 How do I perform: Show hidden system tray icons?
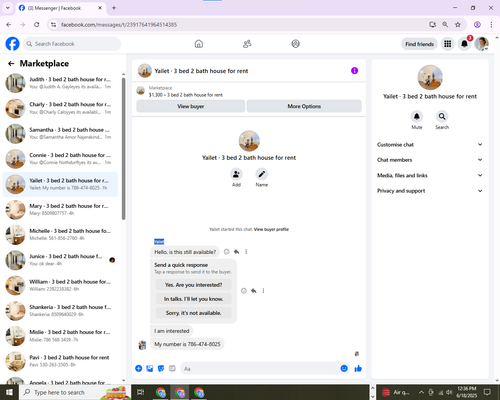point(421,392)
